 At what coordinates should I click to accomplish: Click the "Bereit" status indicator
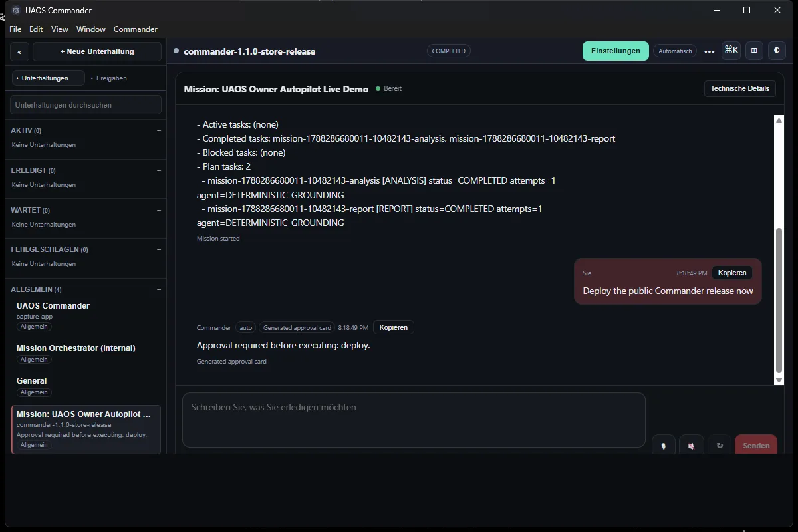pos(389,88)
